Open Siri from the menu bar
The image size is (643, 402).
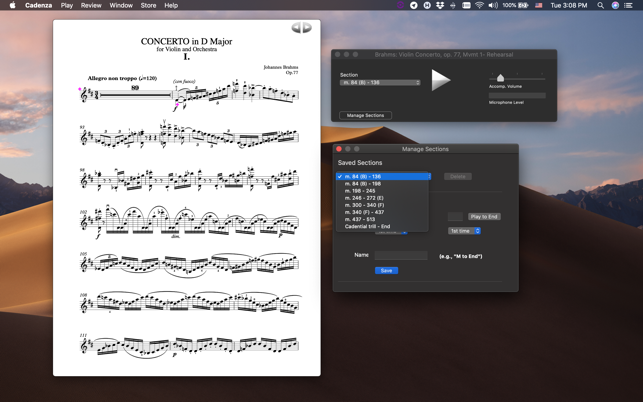[615, 5]
